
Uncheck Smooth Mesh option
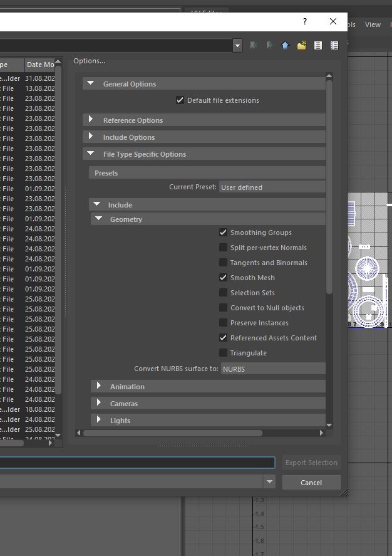[223, 278]
